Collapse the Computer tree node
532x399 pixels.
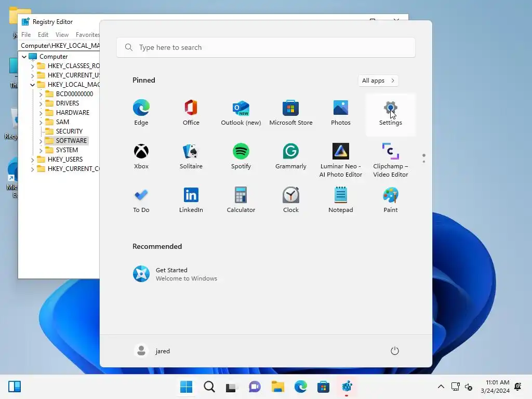[x=24, y=57]
